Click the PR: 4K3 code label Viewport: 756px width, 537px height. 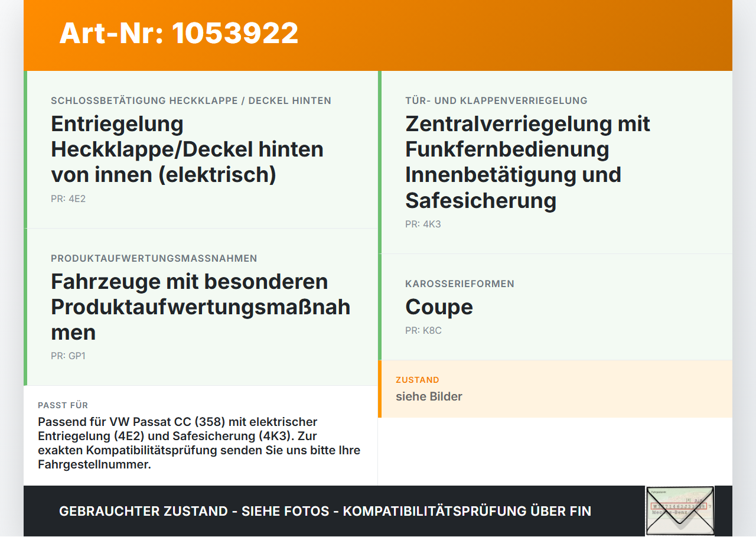tap(423, 224)
